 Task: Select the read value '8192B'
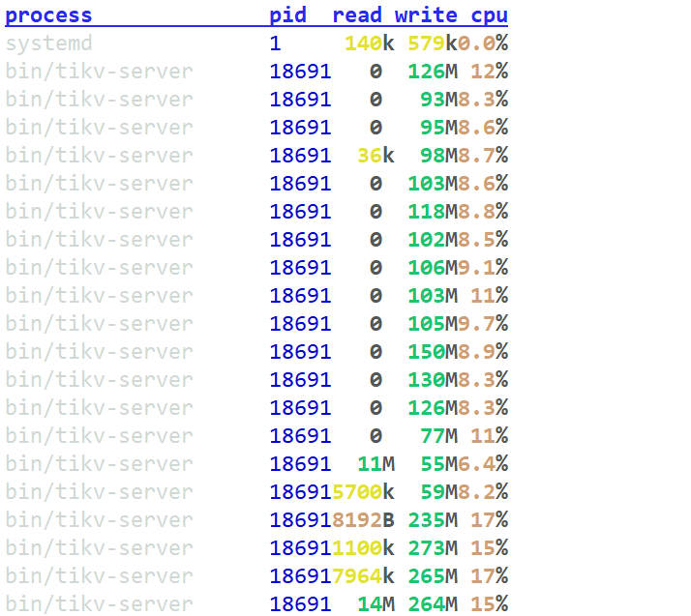tap(363, 520)
